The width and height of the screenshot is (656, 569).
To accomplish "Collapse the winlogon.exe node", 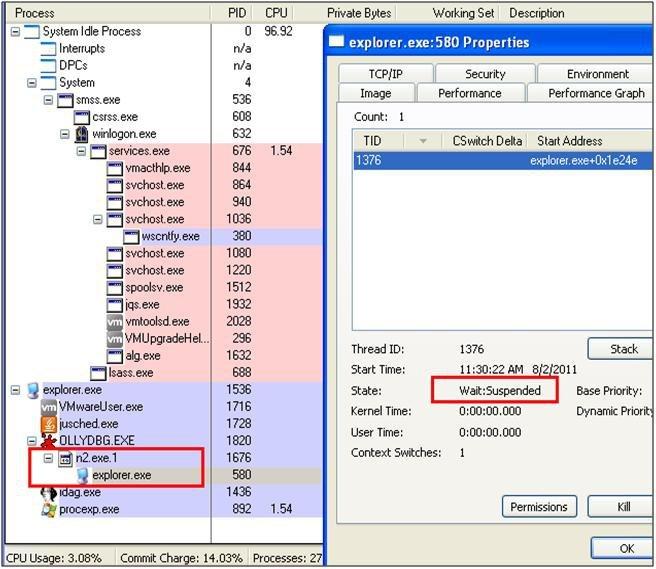I will [64, 134].
